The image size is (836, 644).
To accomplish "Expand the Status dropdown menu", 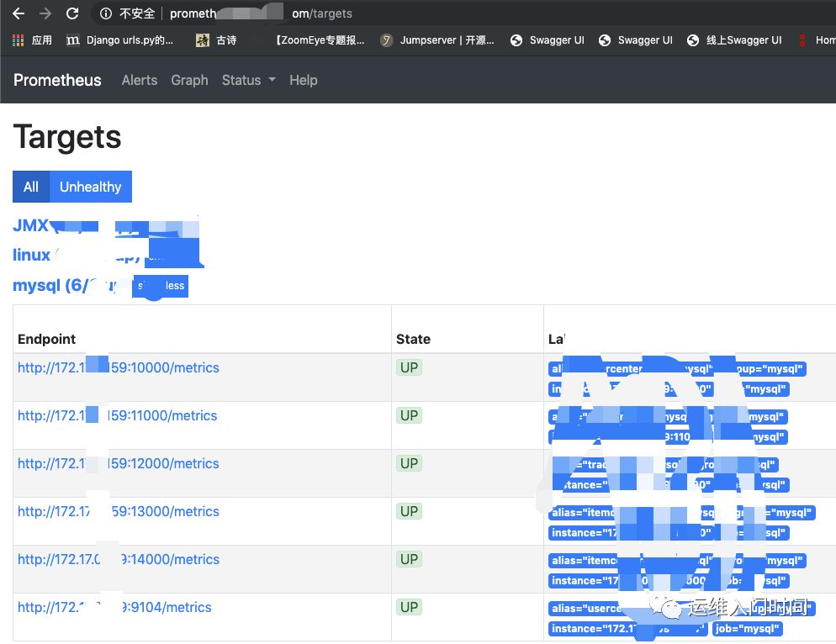I will [x=248, y=80].
